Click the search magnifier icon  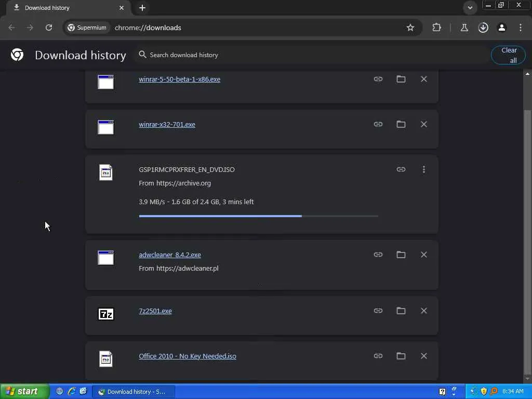(142, 55)
